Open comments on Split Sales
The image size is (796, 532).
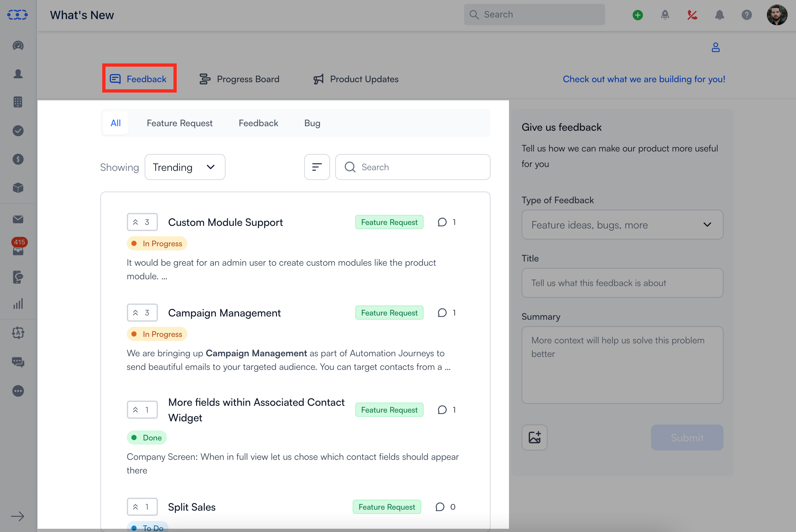[x=445, y=506]
